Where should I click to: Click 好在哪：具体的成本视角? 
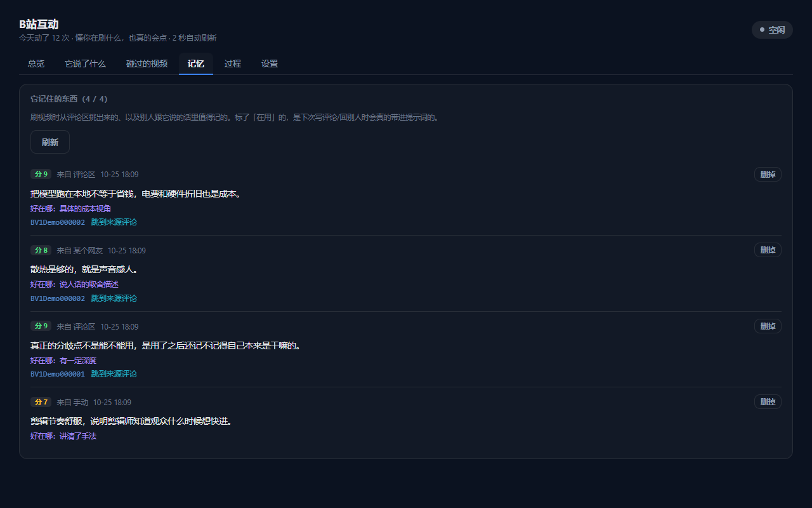pyautogui.click(x=71, y=208)
